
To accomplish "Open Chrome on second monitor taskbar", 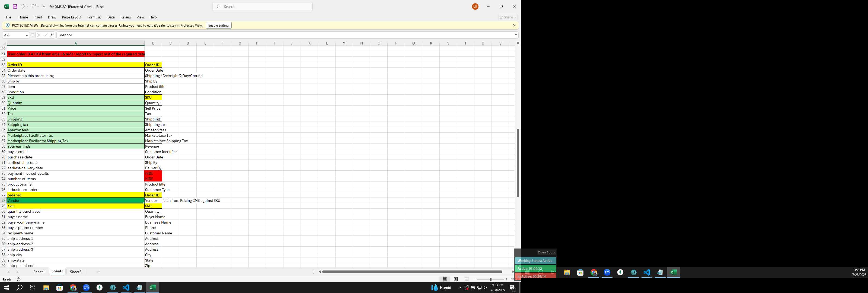I will (x=594, y=272).
